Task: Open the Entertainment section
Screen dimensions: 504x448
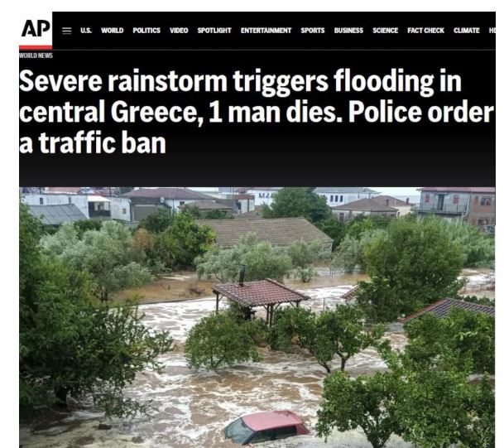Action: coord(266,31)
